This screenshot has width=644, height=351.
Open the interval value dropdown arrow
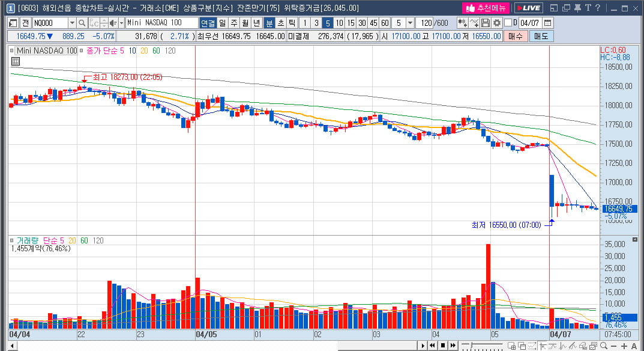point(410,23)
